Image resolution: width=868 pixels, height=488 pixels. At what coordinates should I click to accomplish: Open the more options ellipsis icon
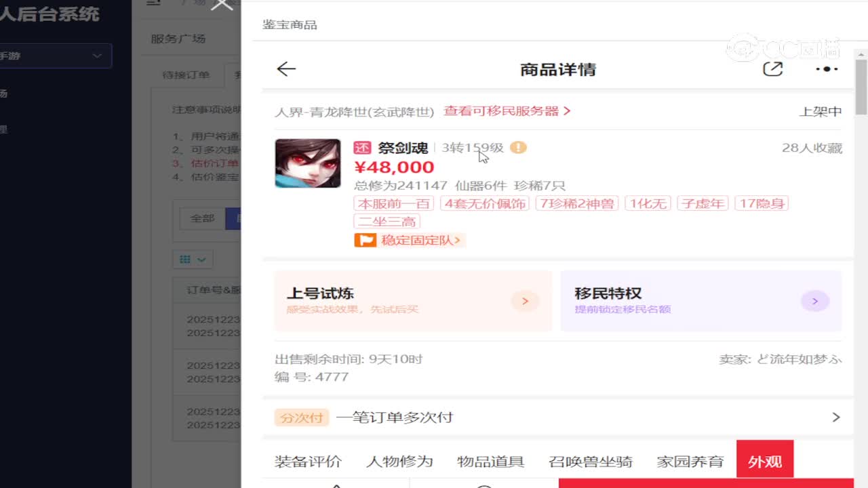pos(825,68)
